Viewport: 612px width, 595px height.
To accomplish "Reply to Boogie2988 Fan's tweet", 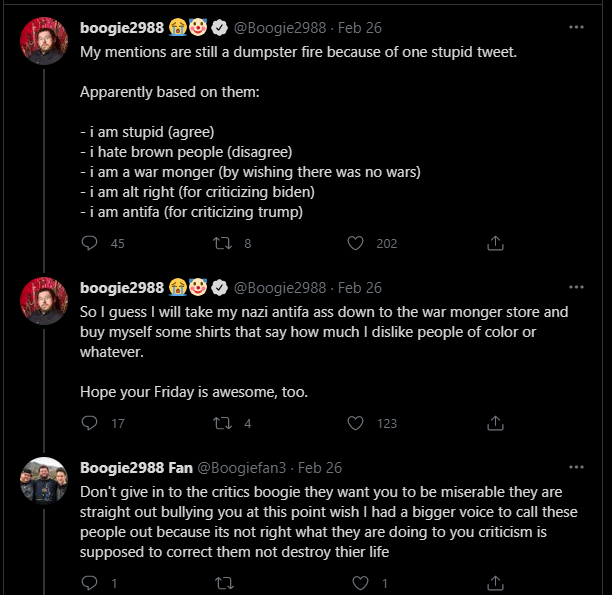I will 90,583.
